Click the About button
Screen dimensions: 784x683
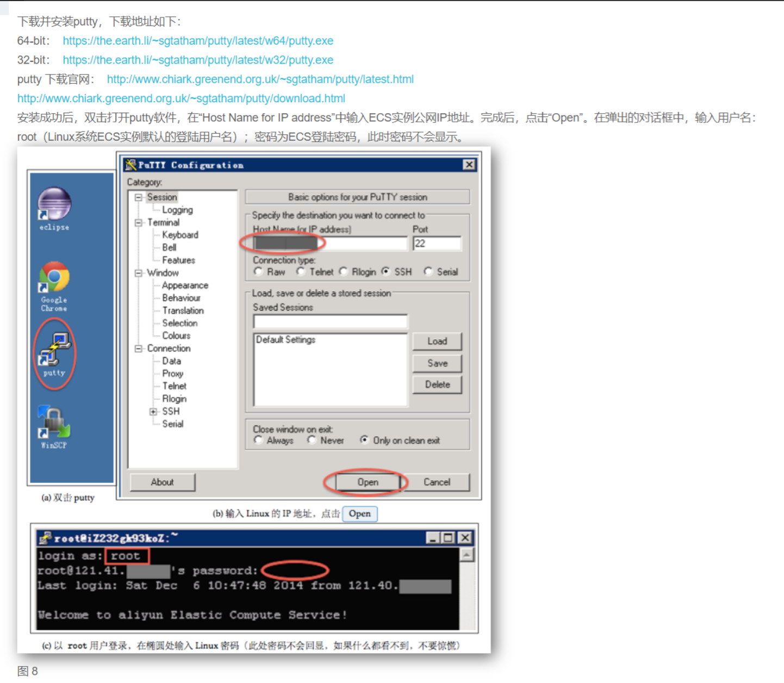[162, 482]
